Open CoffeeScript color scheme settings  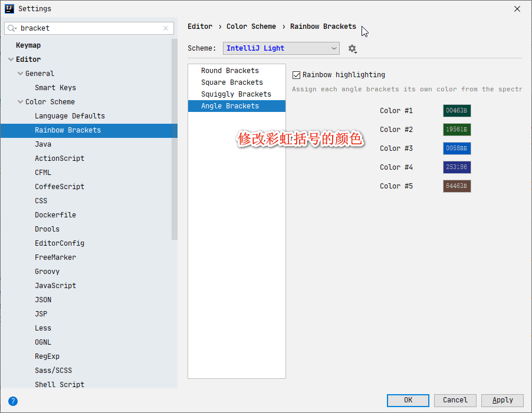[x=60, y=187]
